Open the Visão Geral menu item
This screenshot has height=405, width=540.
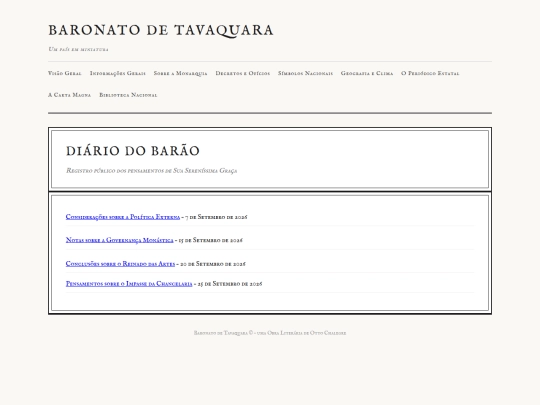(x=65, y=73)
